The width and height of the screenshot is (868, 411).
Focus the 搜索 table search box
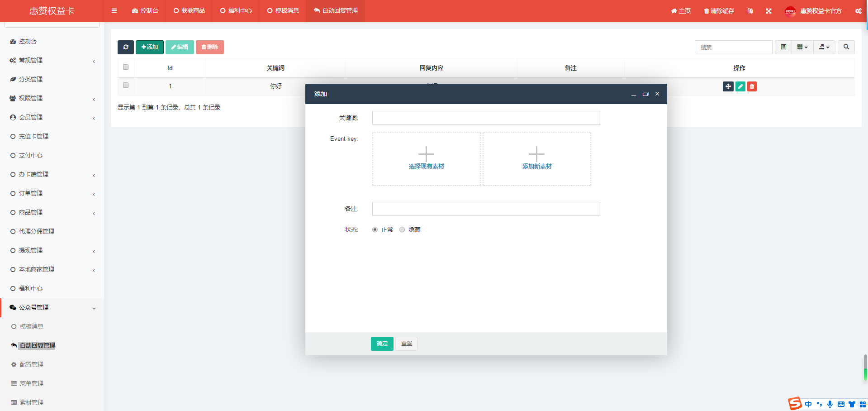click(734, 47)
